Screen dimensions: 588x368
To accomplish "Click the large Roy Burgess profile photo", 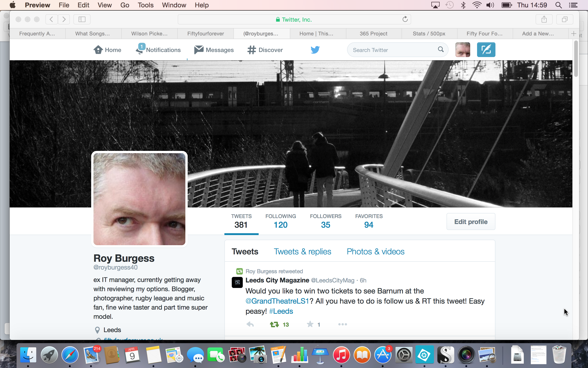I will [x=139, y=199].
